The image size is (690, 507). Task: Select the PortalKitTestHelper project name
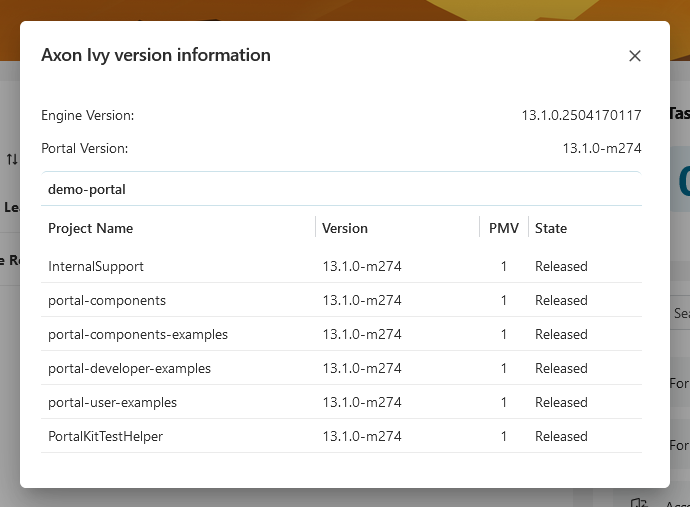point(106,436)
